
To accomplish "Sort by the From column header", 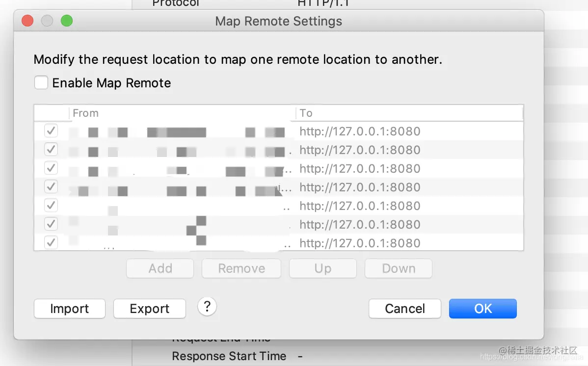I will click(182, 113).
